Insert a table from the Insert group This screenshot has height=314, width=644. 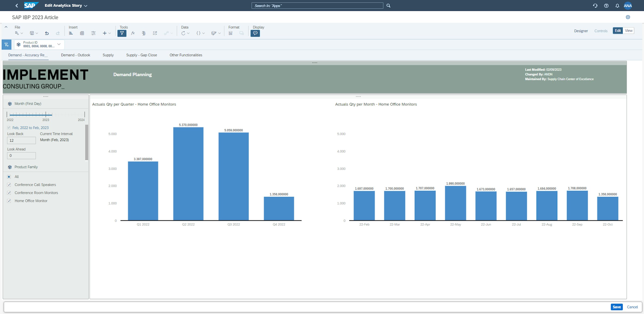(x=82, y=33)
